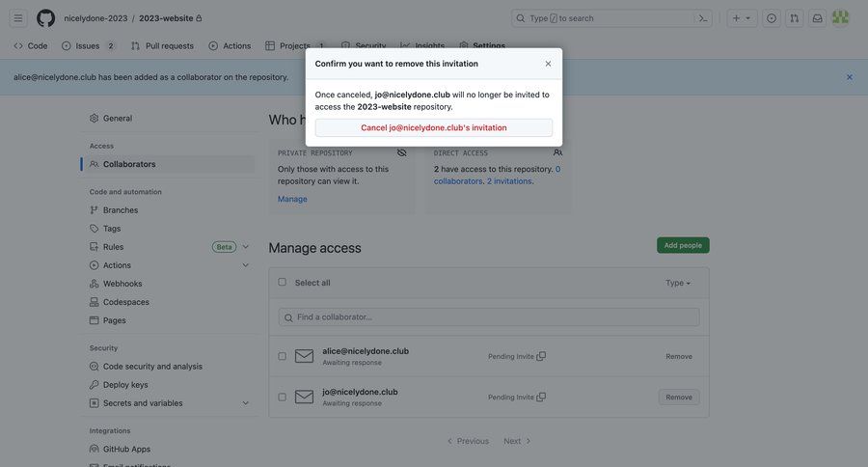Open the 0 collaborators link
This screenshot has height=467, width=868.
click(497, 175)
